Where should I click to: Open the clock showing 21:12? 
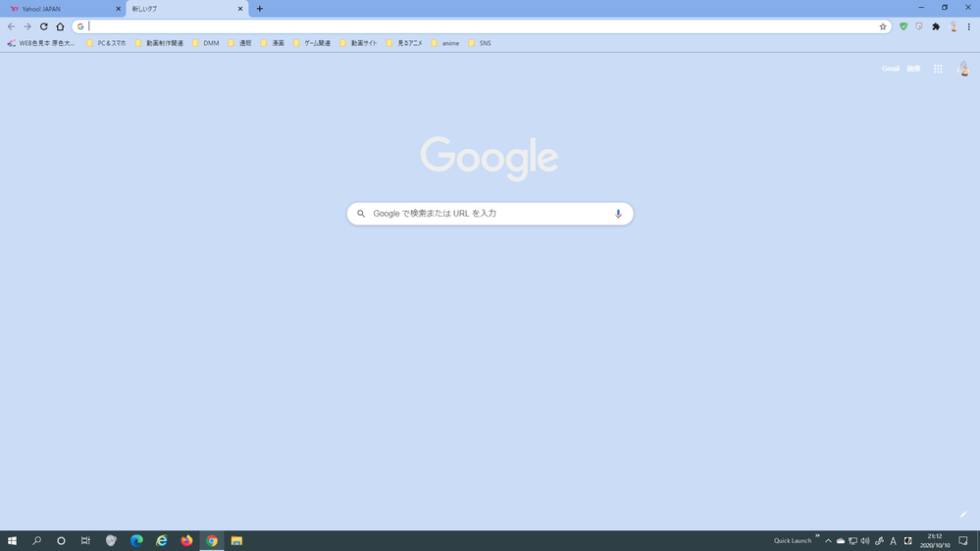[x=935, y=541]
